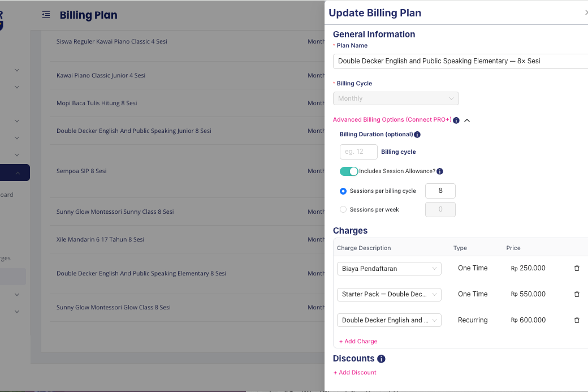Image resolution: width=588 pixels, height=392 pixels.
Task: Select Siswa Reguler Kawai Piano Classic 4 Sesi
Action: tap(112, 42)
